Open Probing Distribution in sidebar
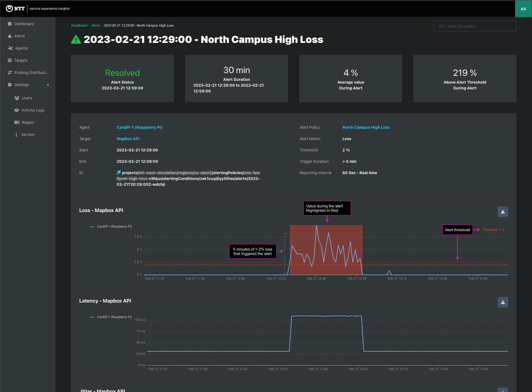 tap(31, 73)
